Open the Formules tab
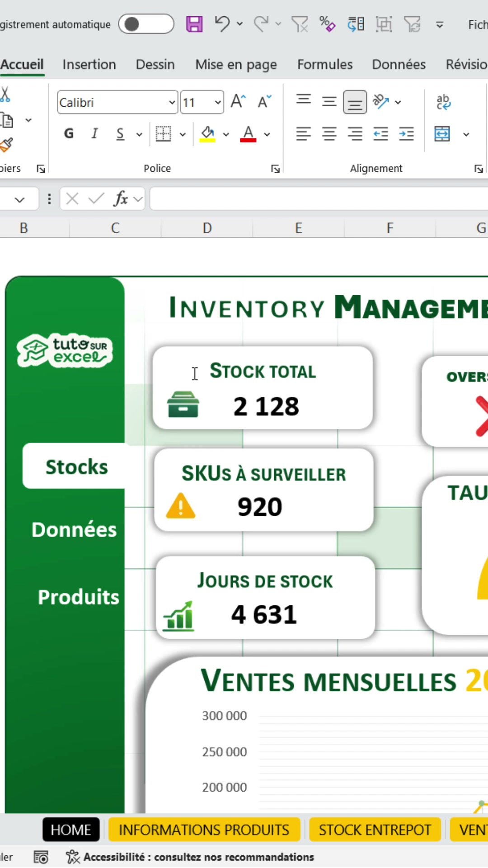This screenshot has width=488, height=868. click(x=325, y=65)
